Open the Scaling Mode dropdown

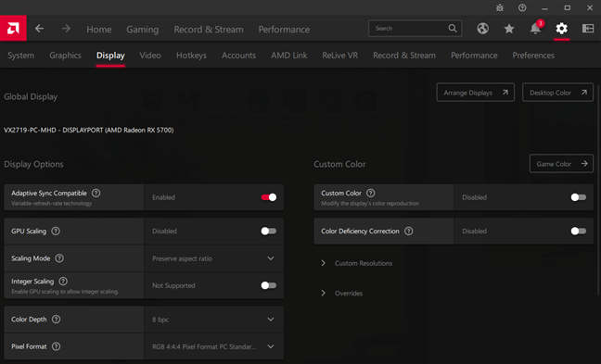click(214, 258)
